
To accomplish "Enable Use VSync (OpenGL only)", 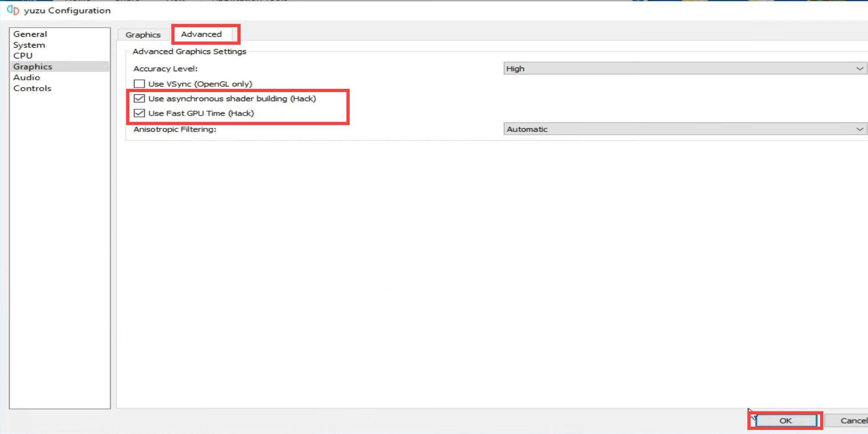I will tap(140, 83).
